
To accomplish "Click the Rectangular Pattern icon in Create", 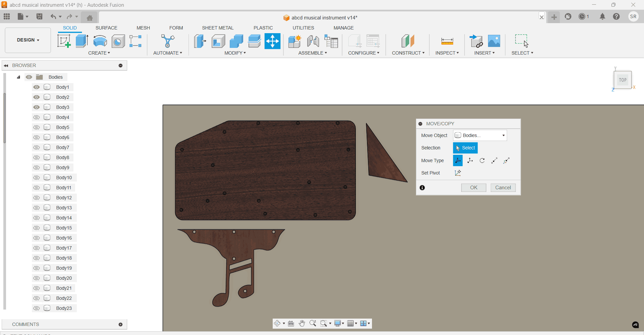I will (x=136, y=41).
